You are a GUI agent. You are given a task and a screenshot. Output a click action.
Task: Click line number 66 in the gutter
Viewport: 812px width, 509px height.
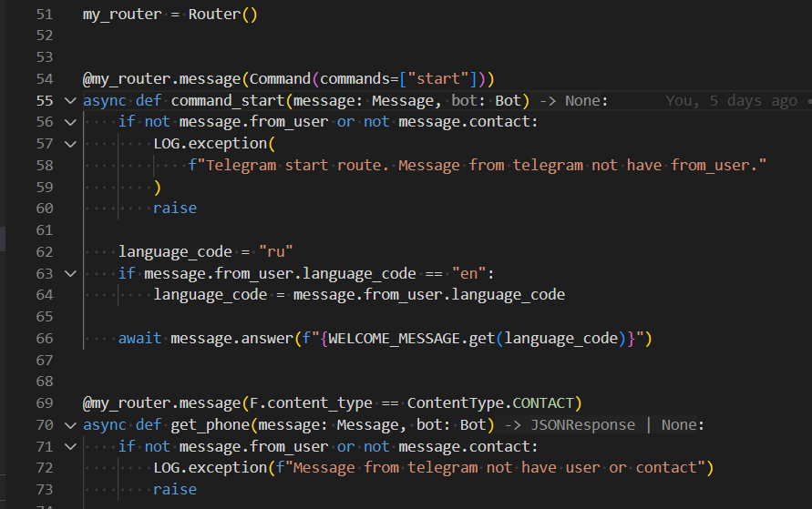pyautogui.click(x=45, y=339)
